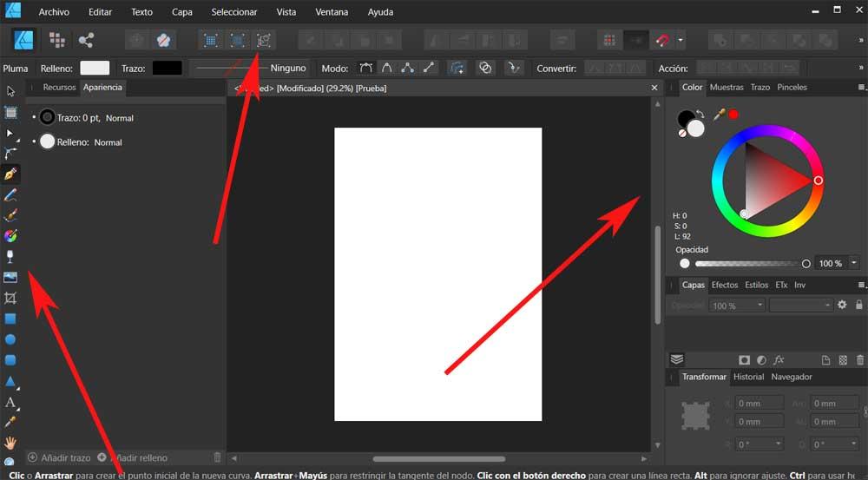Open the Archivo menu
868x480 pixels.
pos(54,11)
